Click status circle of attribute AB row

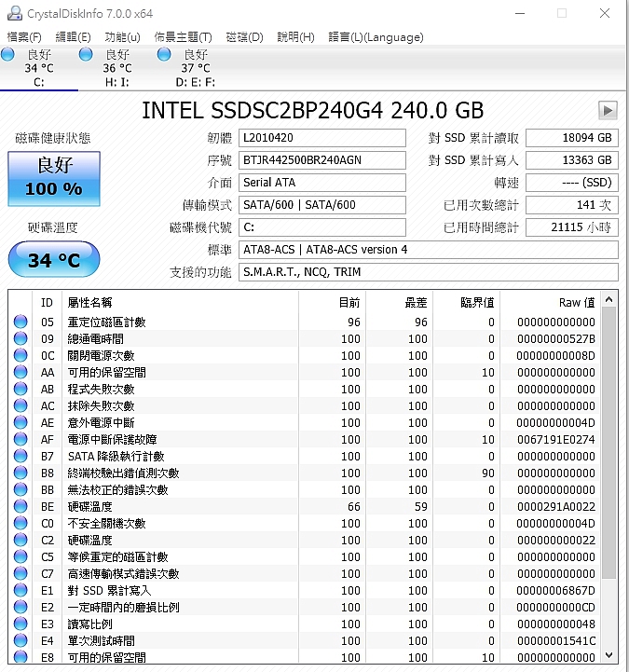click(21, 389)
